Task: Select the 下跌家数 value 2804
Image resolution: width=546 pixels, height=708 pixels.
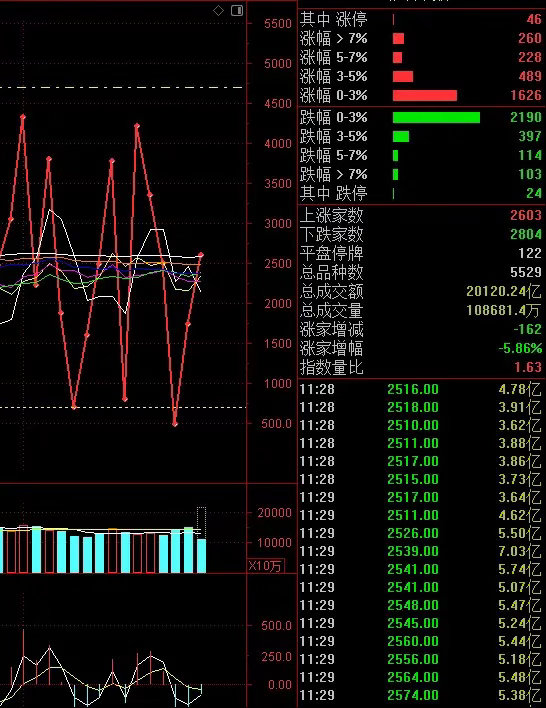Action: click(526, 234)
